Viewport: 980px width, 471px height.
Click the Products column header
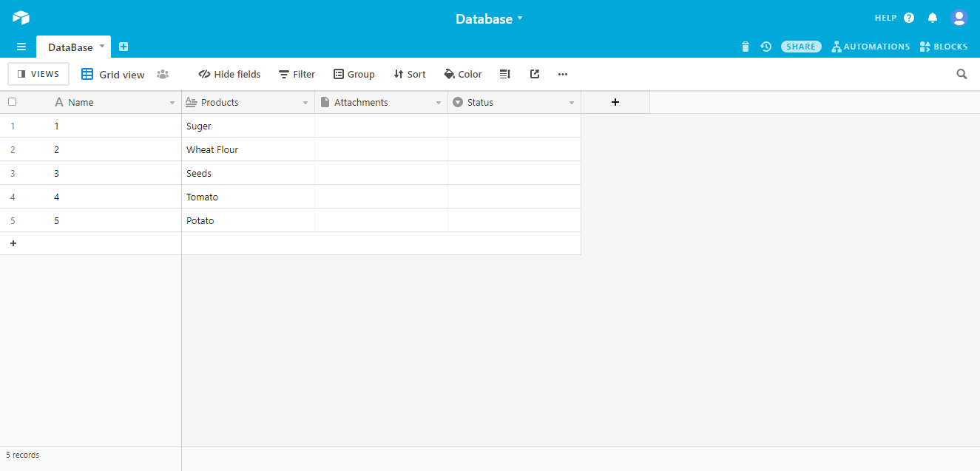click(x=249, y=102)
